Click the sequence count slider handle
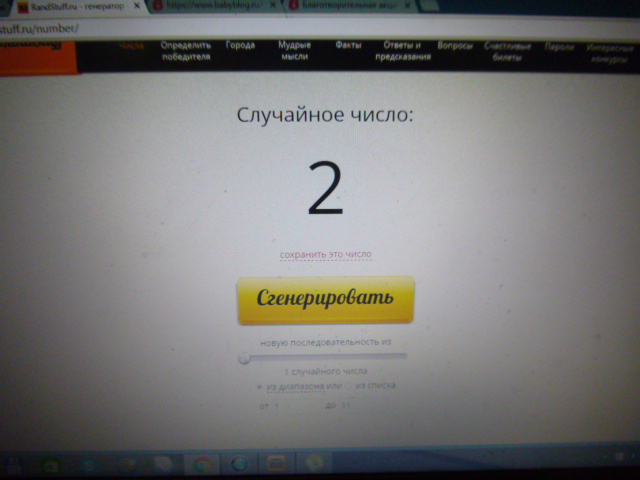Screen dimensions: 640x480 (x=244, y=357)
